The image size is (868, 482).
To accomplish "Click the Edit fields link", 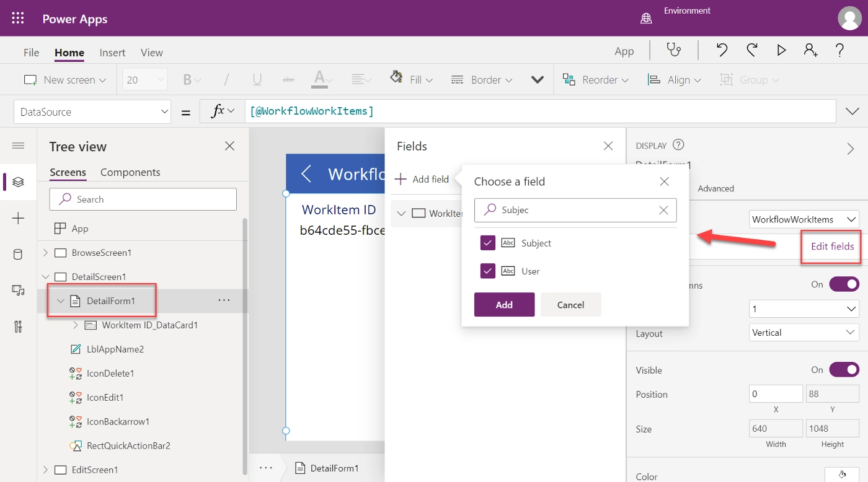I will coord(832,246).
